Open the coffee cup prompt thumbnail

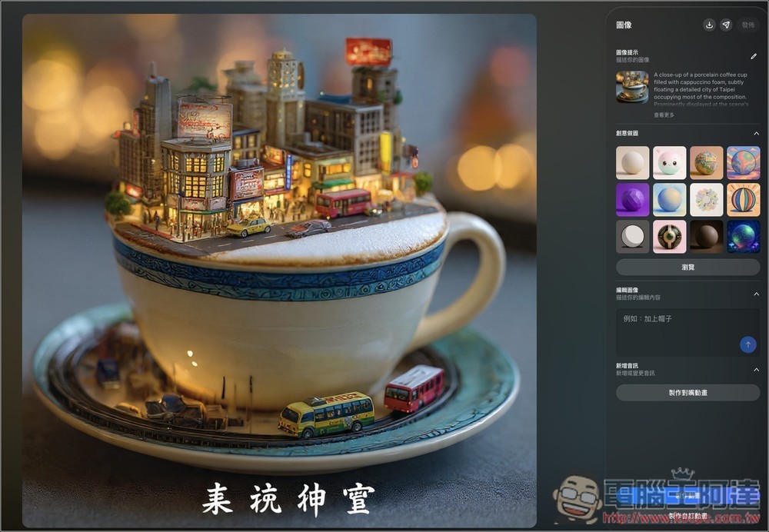[632, 87]
